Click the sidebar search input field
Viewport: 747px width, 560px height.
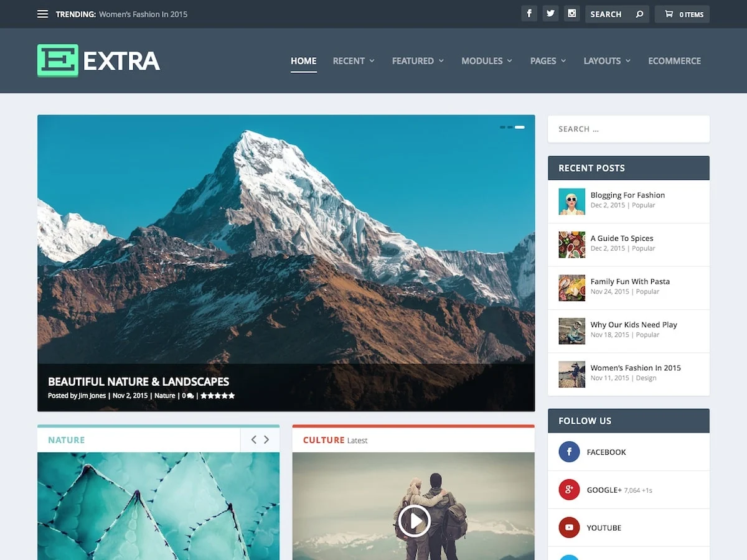[x=628, y=129]
